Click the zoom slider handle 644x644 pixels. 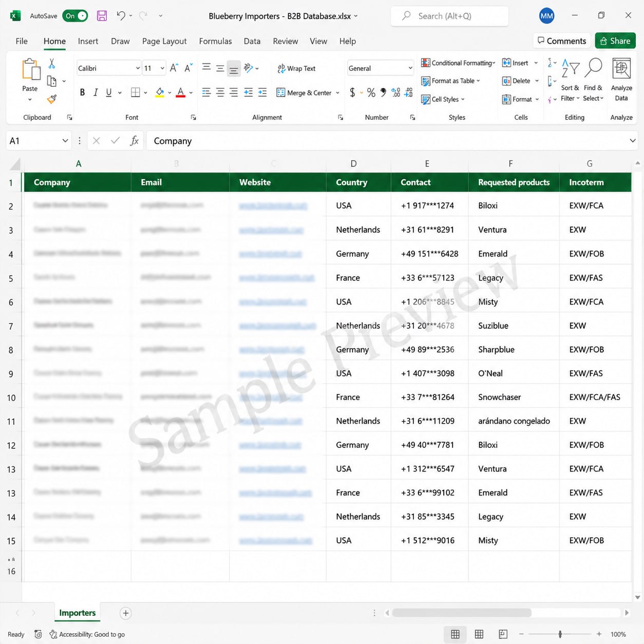click(x=560, y=634)
